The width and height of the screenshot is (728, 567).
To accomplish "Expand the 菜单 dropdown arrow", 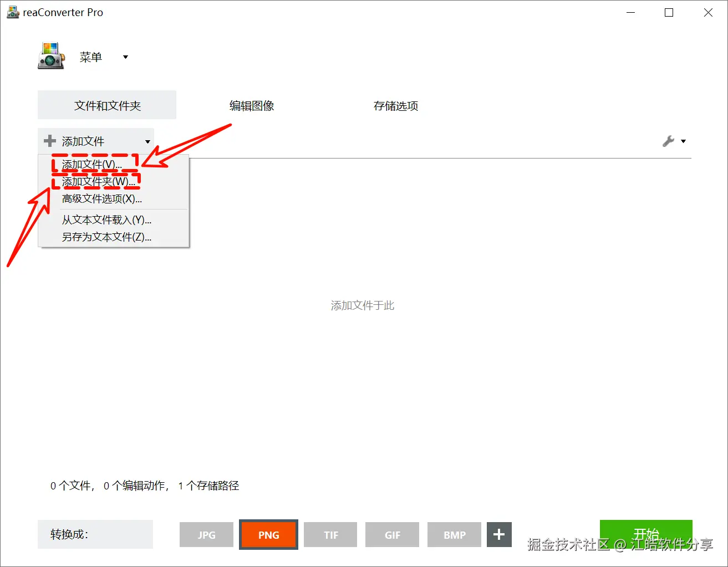I will point(125,57).
